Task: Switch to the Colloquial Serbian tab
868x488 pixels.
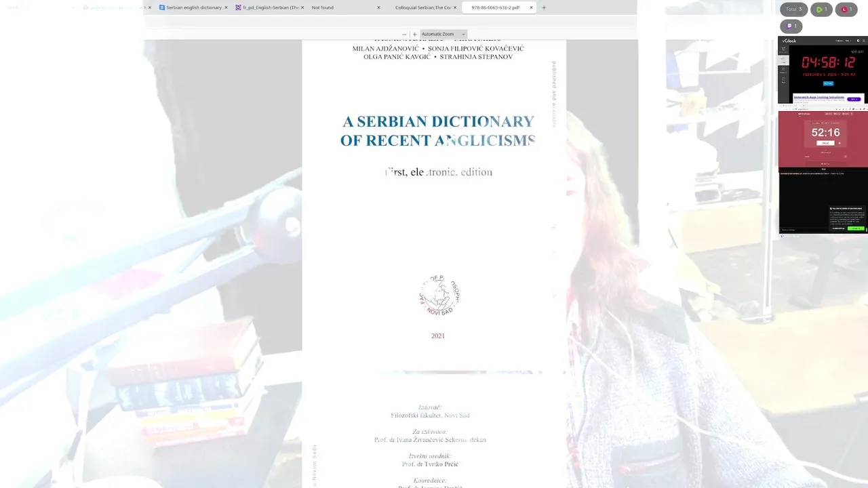Action: (x=423, y=7)
